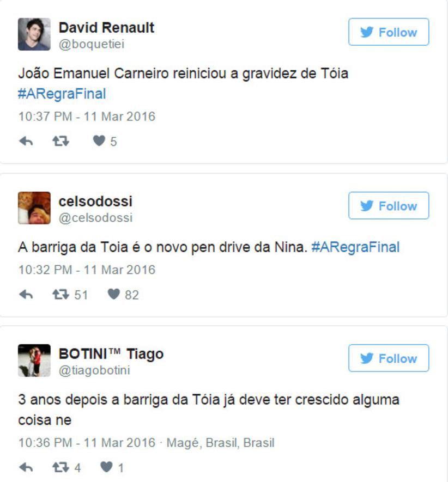
Task: Like David Renault's tweet with 5 likes
Action: click(99, 141)
